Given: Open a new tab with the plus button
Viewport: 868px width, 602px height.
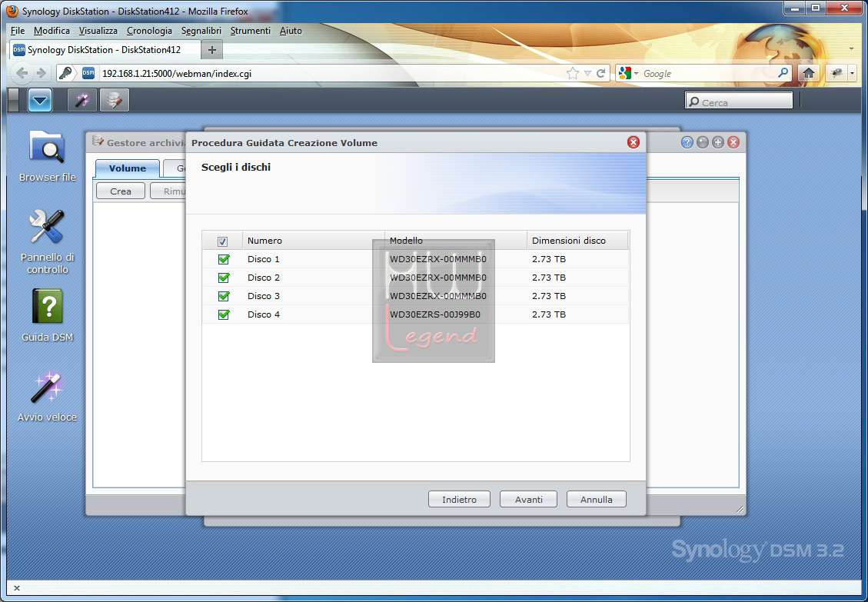Looking at the screenshot, I should [211, 50].
